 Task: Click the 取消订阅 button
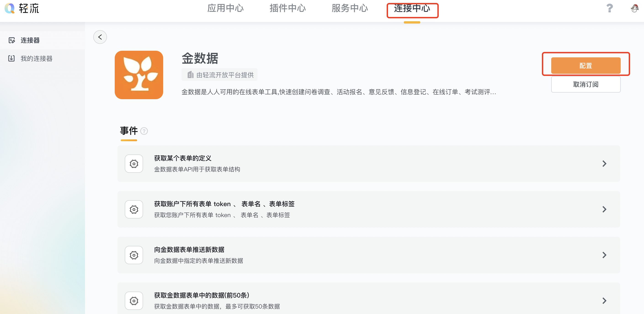586,84
